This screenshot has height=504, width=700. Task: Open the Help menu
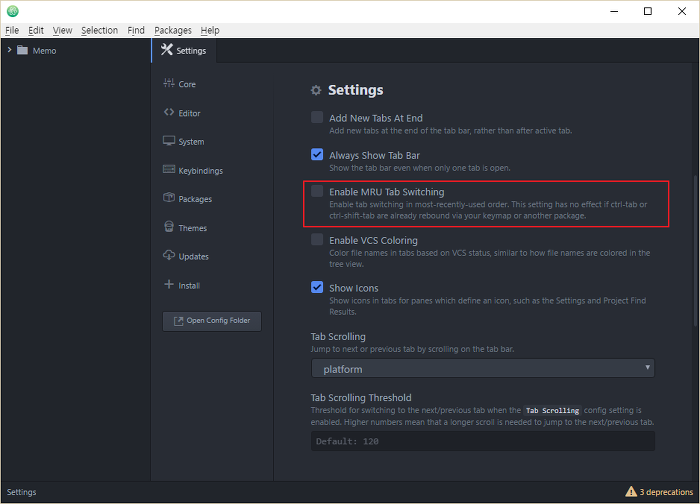210,30
